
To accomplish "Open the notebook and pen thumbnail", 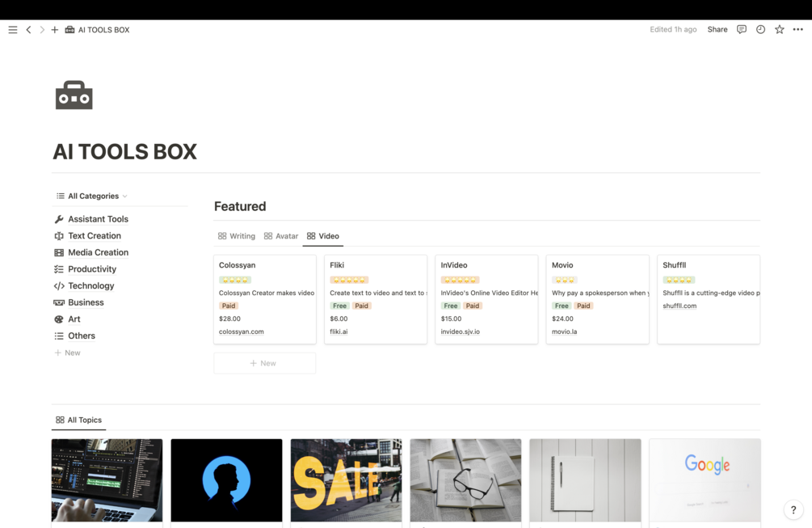I will [585, 480].
